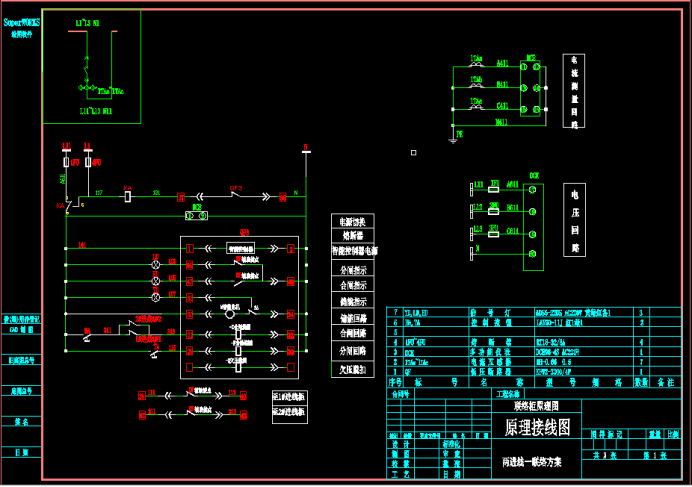Select the 智能控制器 component box
This screenshot has height=487, width=692.
(x=240, y=249)
